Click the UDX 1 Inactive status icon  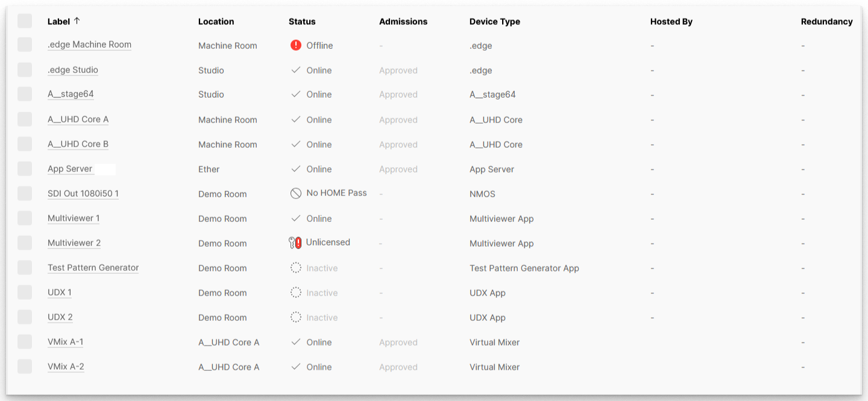(x=295, y=292)
